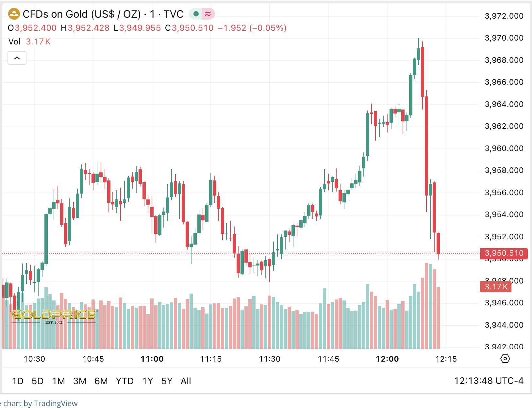Open chart settings hexagon icon
This screenshot has height=410, width=532.
[x=505, y=359]
